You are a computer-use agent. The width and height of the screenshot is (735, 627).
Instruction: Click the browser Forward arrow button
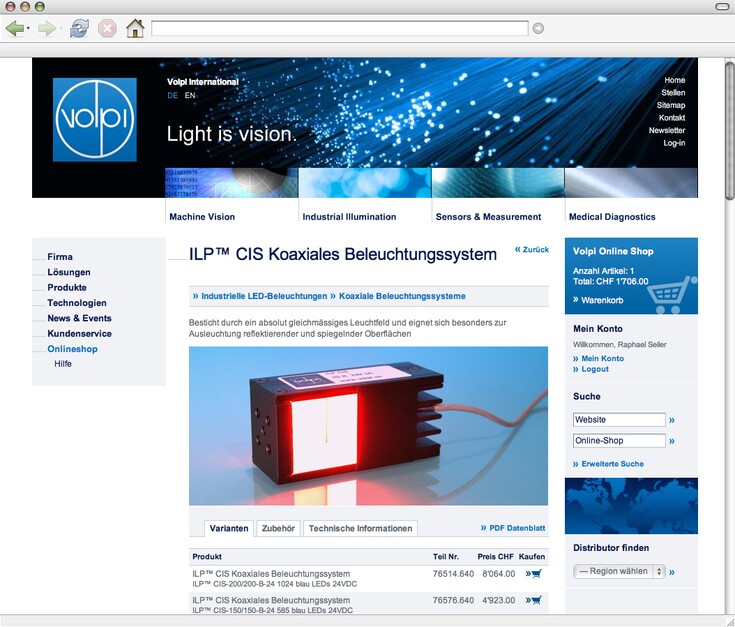[x=46, y=29]
